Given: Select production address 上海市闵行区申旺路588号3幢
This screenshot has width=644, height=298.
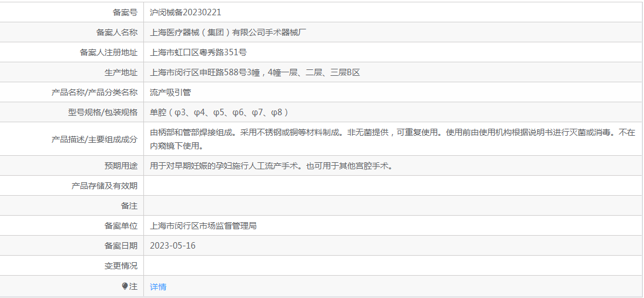Looking at the screenshot, I should (x=205, y=73).
